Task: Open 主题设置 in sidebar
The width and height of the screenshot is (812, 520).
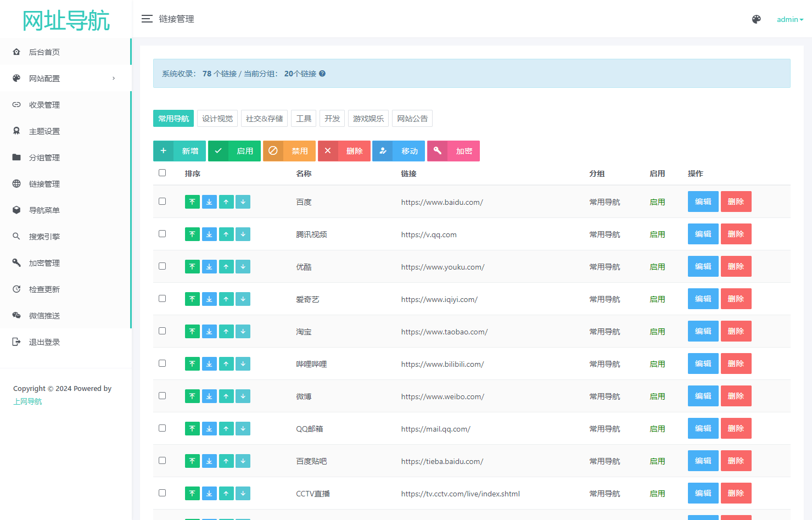Action: tap(65, 131)
